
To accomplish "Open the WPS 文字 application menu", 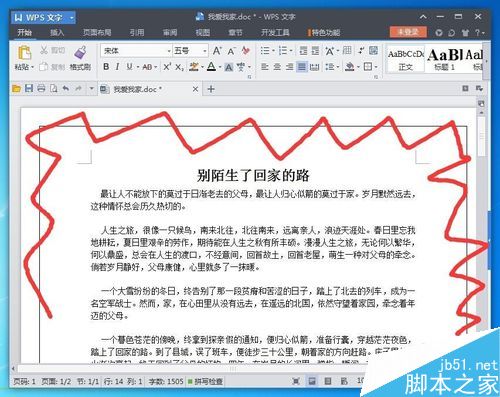I will (x=44, y=17).
